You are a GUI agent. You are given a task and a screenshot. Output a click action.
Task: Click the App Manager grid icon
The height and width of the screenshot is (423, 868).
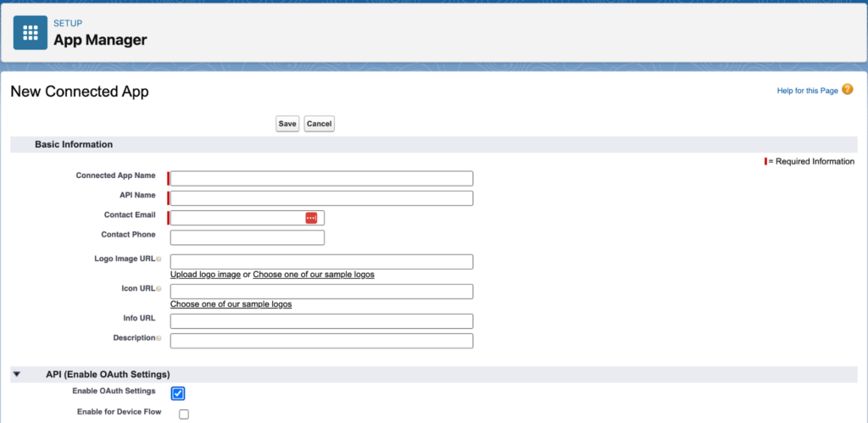[x=31, y=33]
